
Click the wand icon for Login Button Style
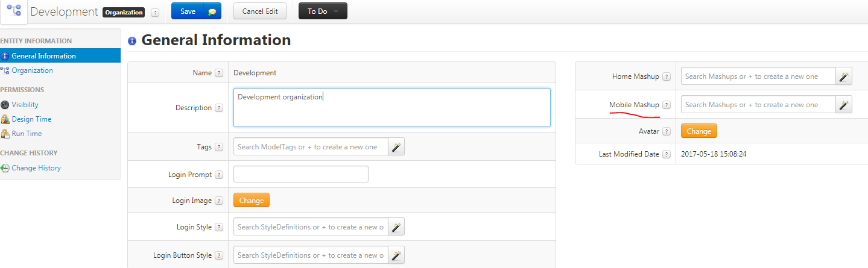(396, 255)
